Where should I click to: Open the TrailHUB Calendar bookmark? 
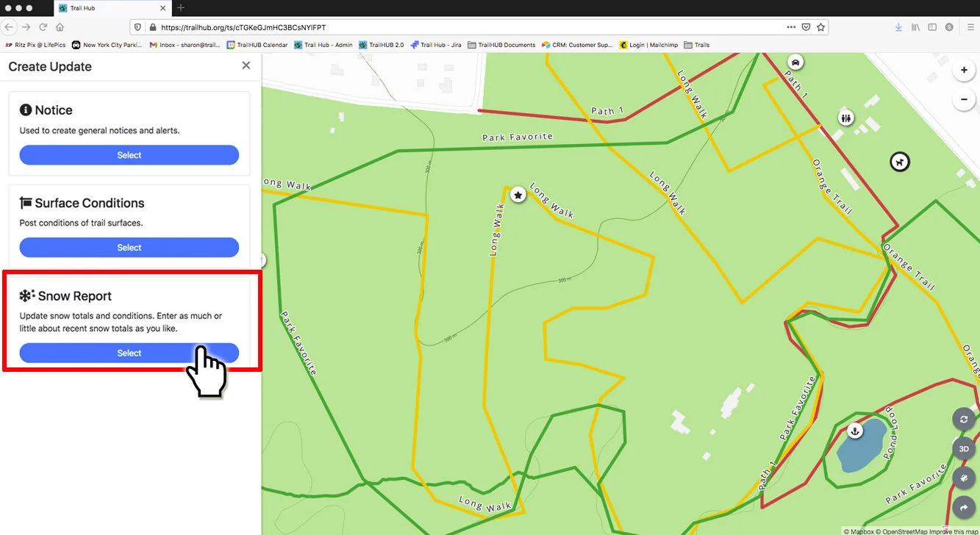point(257,45)
